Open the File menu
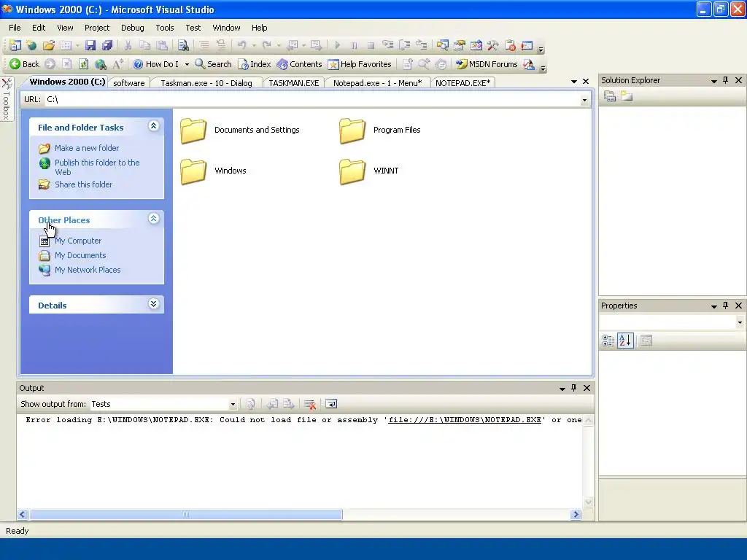This screenshot has height=560, width=747. [15, 28]
